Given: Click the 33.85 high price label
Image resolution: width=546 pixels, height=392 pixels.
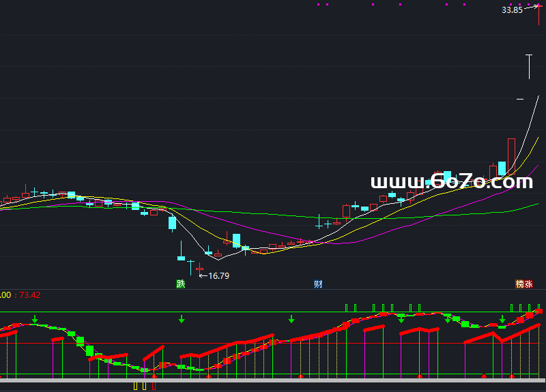Looking at the screenshot, I should tap(511, 10).
